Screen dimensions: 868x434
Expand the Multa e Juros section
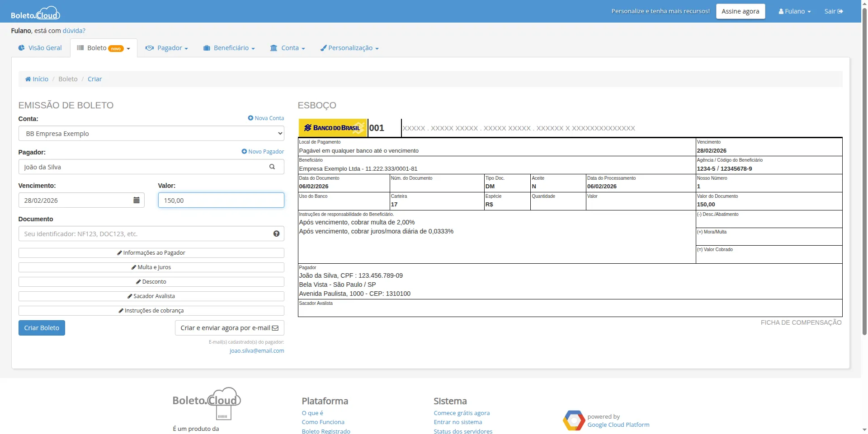point(151,267)
